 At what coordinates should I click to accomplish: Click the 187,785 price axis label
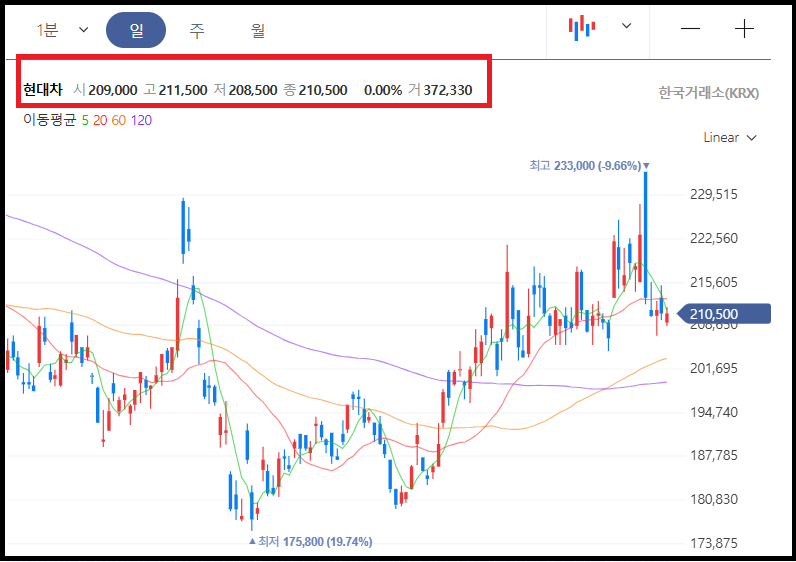(714, 455)
